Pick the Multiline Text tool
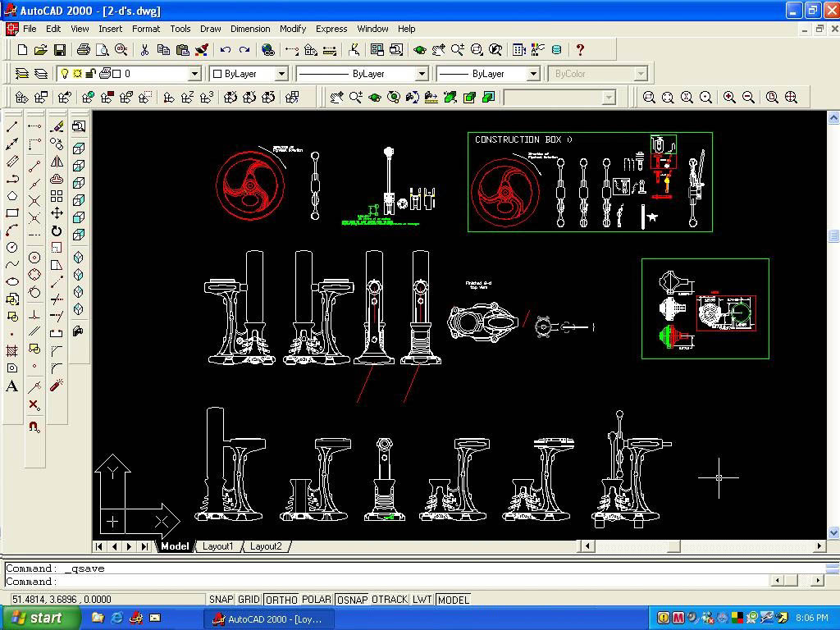 [12, 386]
